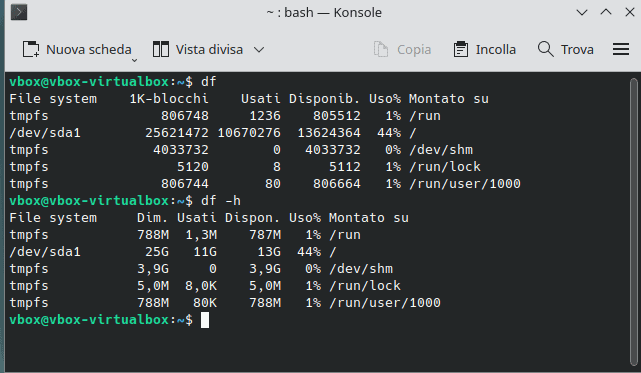This screenshot has width=641, height=373.
Task: Click the '13G' available value
Action: click(269, 252)
